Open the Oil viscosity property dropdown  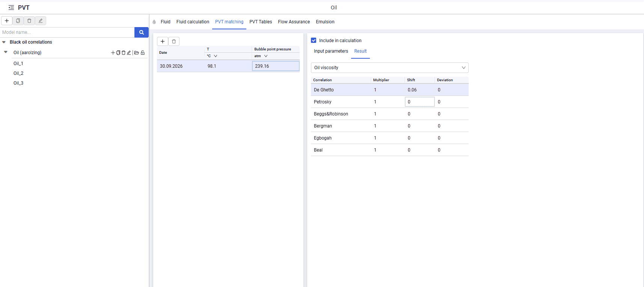[x=390, y=68]
